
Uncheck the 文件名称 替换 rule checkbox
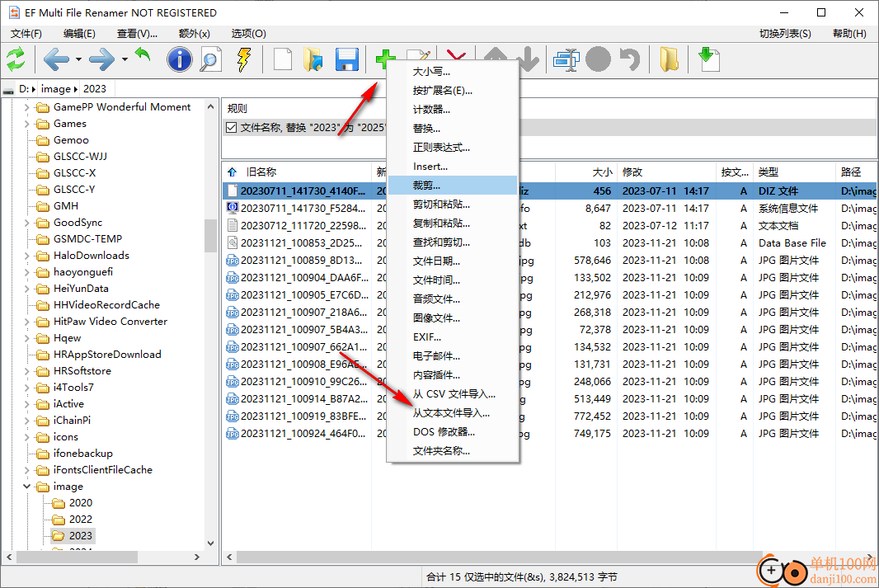pyautogui.click(x=231, y=128)
